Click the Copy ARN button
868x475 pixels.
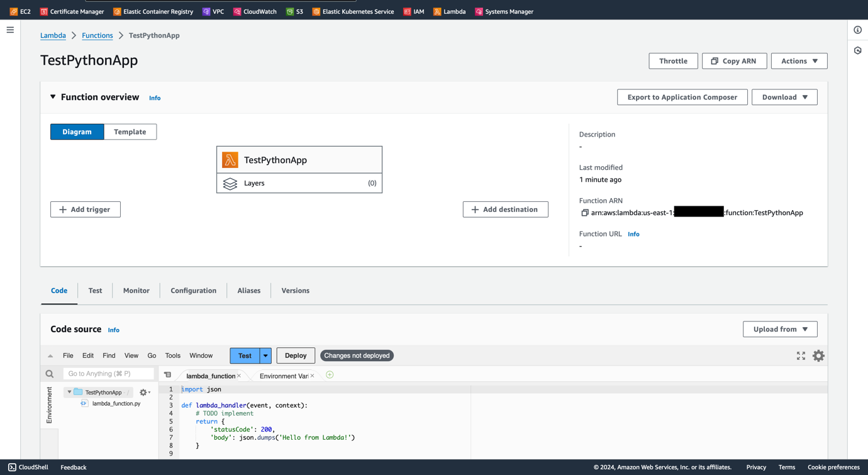(734, 61)
